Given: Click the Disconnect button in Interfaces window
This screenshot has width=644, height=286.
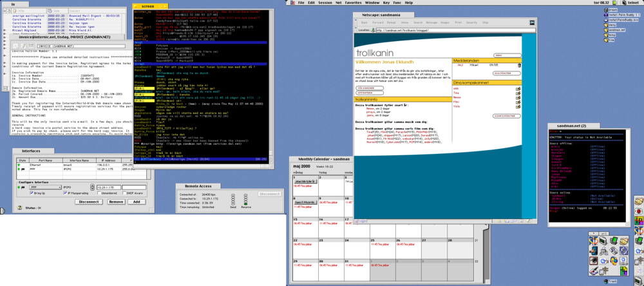Looking at the screenshot, I should click(x=88, y=202).
